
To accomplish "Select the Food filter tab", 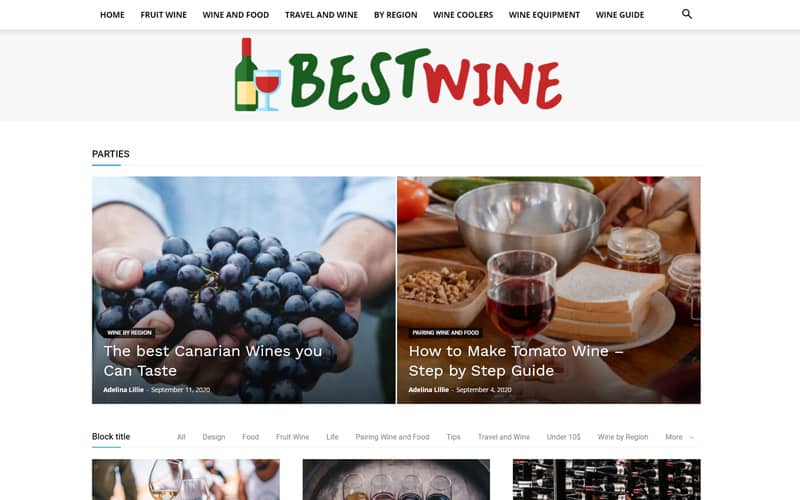I will [251, 437].
